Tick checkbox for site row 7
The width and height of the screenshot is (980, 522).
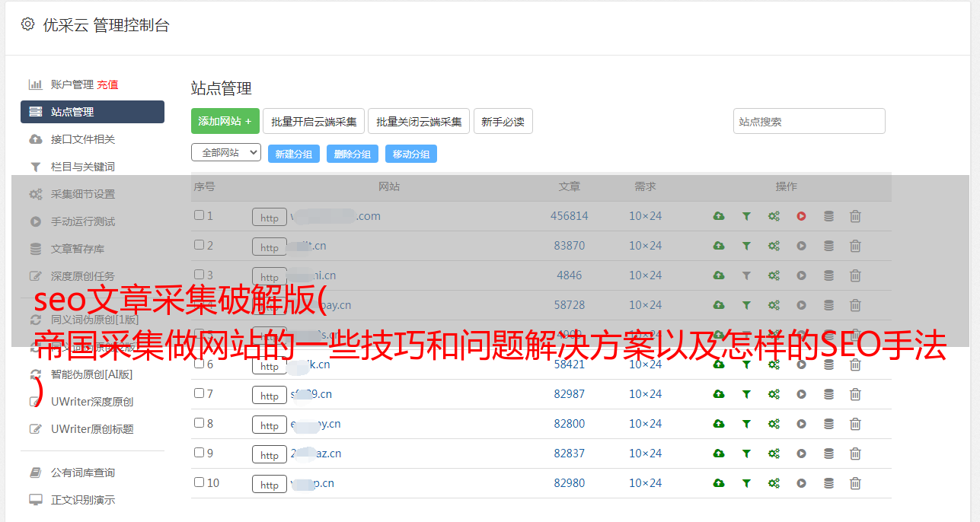199,393
